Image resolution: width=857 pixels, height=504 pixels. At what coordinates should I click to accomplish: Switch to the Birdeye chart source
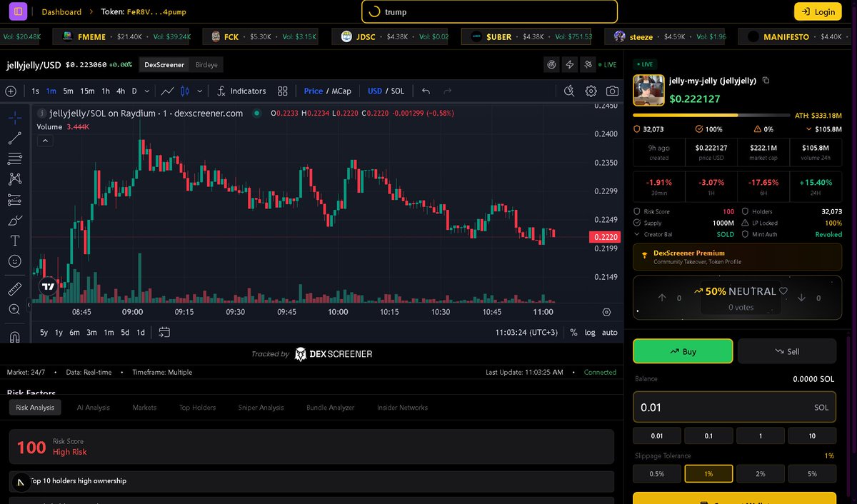(206, 64)
